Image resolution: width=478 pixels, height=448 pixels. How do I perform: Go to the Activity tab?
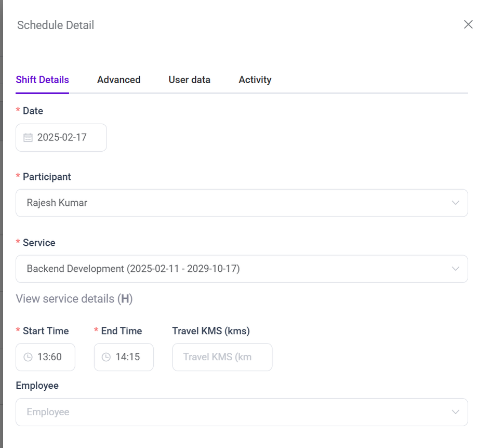pyautogui.click(x=255, y=80)
